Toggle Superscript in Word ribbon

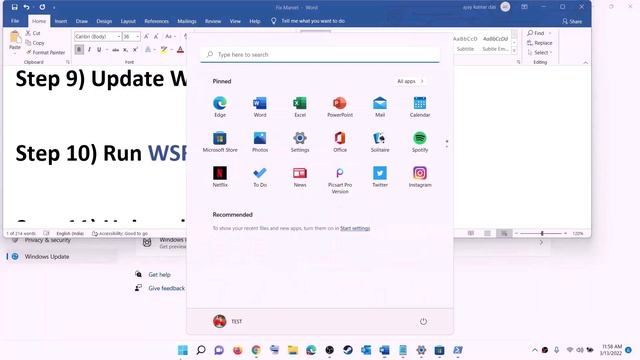tap(135, 49)
